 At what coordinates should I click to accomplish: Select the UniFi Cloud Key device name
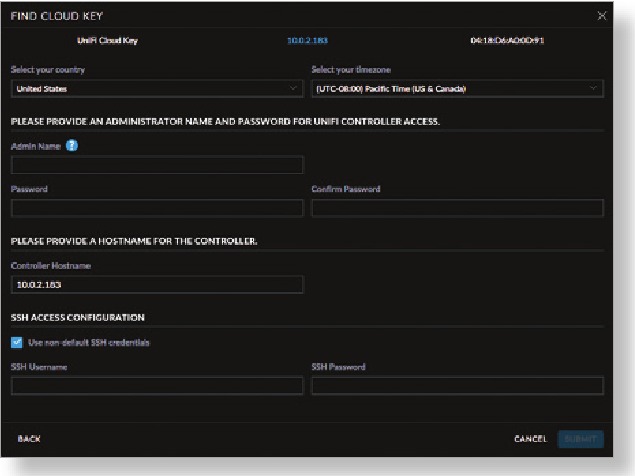coord(106,41)
